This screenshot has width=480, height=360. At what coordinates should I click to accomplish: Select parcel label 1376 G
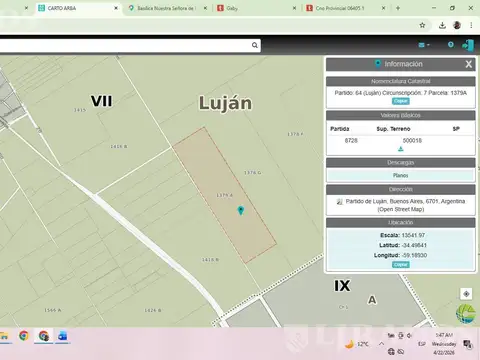coord(252,172)
